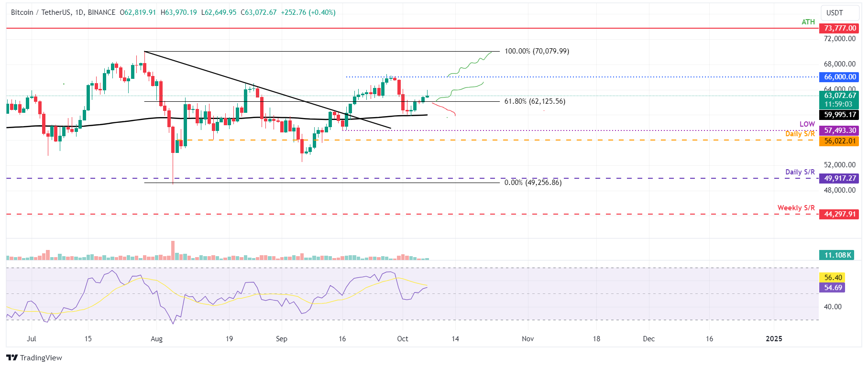Select the Bitcoin / TetherUS symbol title
The height and width of the screenshot is (368, 868).
coord(63,12)
